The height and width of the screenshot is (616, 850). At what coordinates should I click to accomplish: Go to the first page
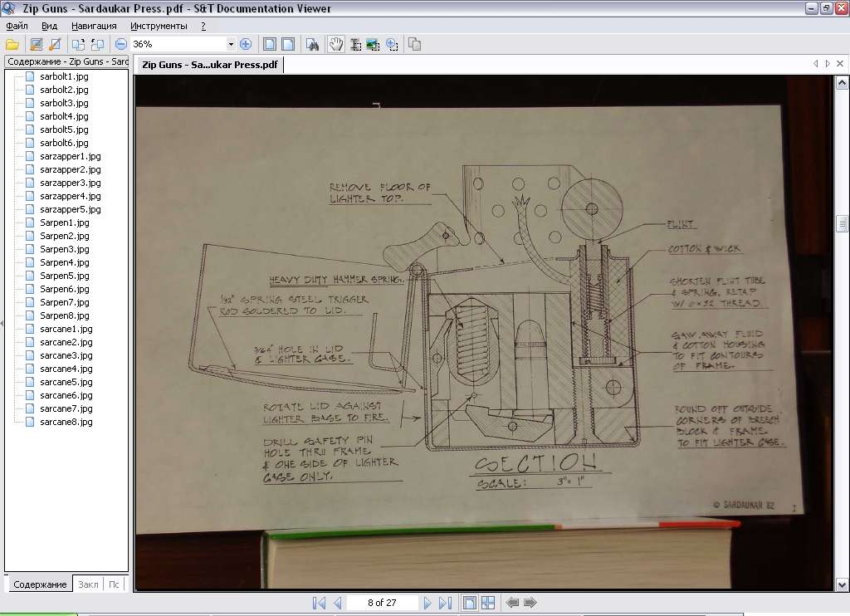click(x=320, y=603)
